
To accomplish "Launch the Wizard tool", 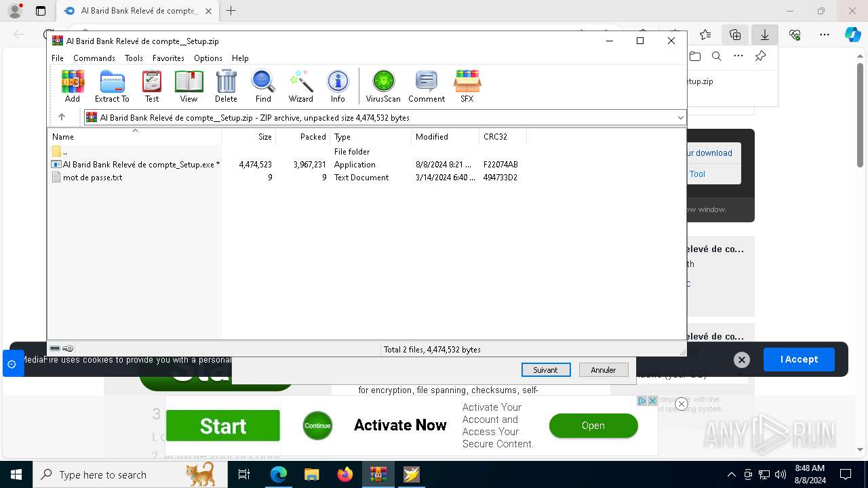I will (300, 86).
